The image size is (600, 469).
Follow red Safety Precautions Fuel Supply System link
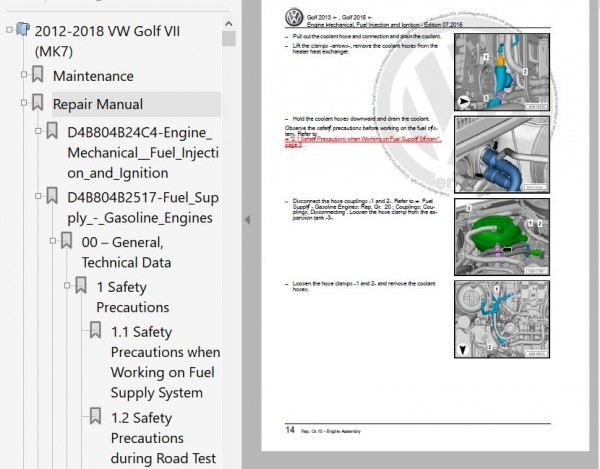click(x=363, y=142)
